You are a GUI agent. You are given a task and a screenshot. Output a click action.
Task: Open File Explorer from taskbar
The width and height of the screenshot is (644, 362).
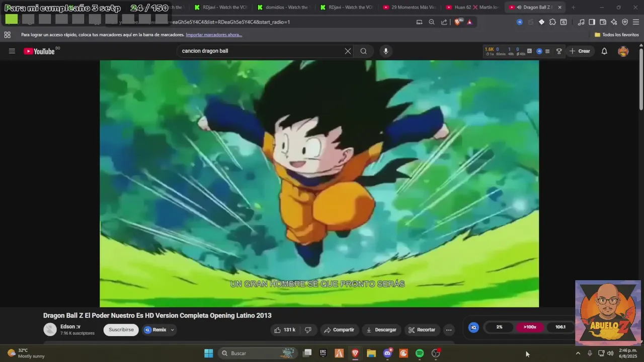[x=371, y=353]
